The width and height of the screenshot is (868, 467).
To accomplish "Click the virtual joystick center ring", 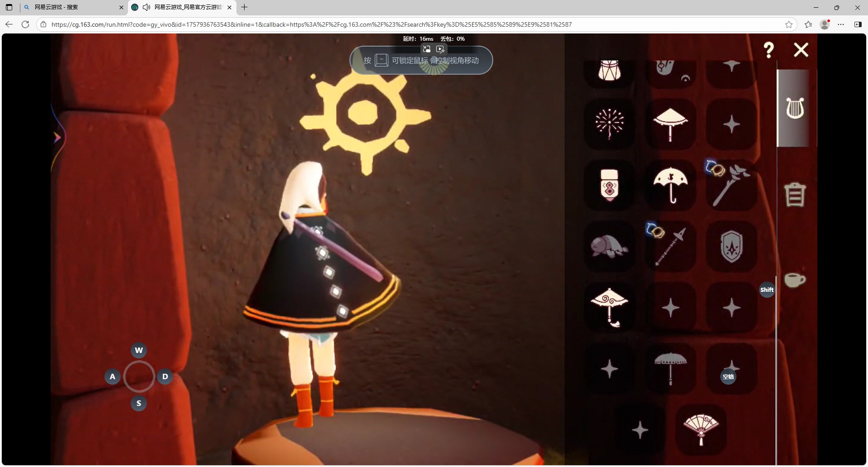I will [x=139, y=376].
